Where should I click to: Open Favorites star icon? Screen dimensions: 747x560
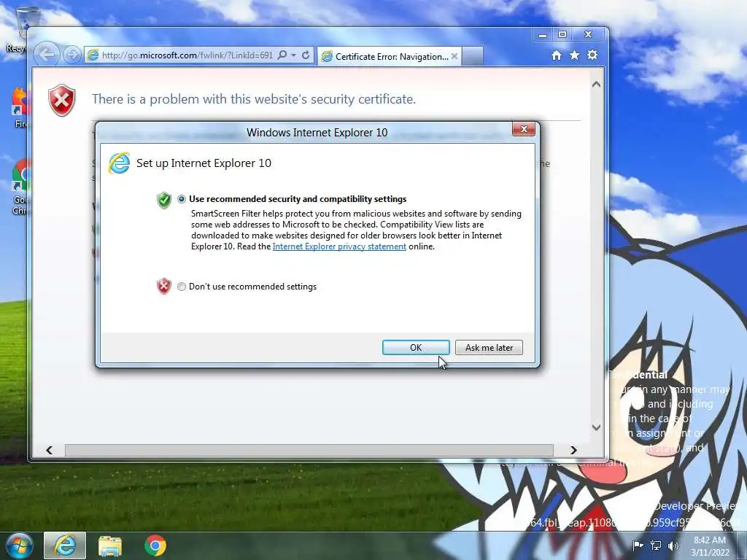[x=575, y=55]
